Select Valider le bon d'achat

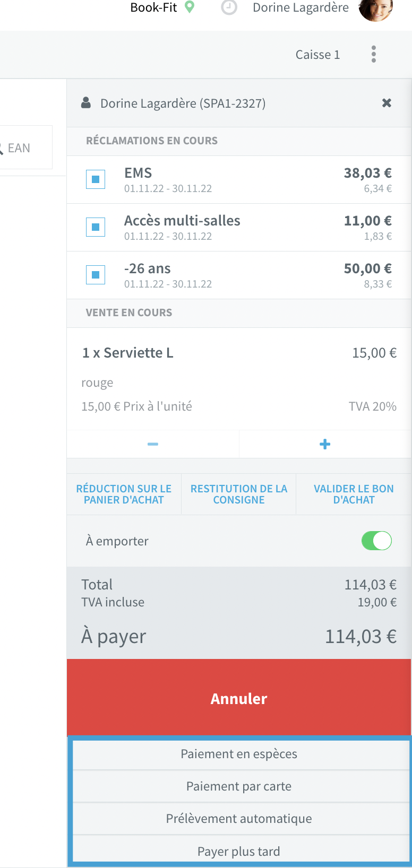(354, 494)
